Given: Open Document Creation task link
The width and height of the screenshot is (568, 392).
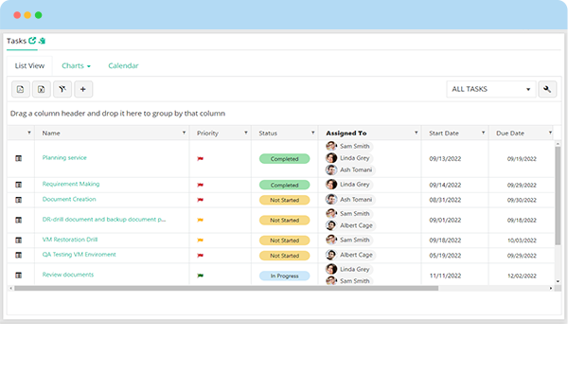Looking at the screenshot, I should (x=69, y=199).
